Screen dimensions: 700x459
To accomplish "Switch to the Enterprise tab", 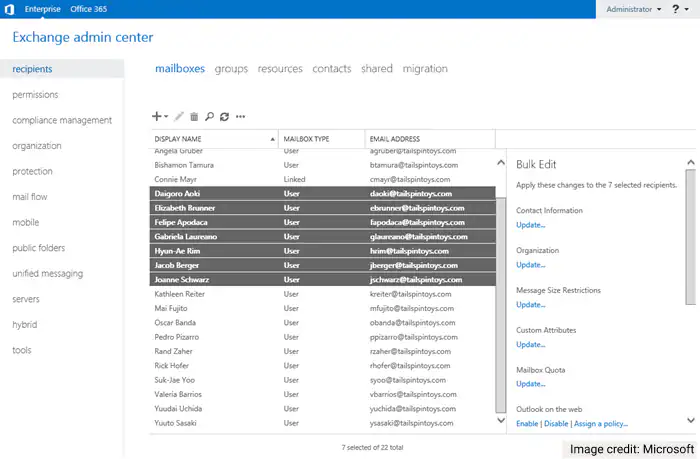I will [42, 9].
